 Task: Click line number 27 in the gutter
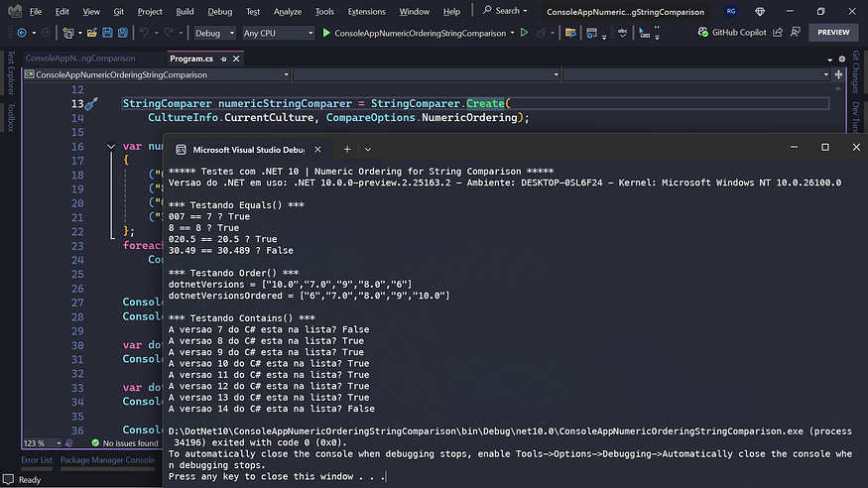tap(77, 303)
